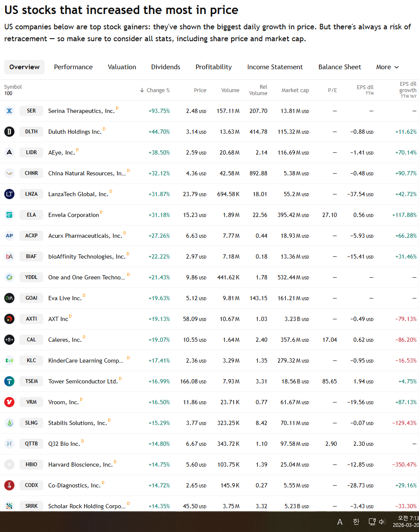This screenshot has height=532, width=419.
Task: Click AXT Inc market cap 3.23 B
Action: pos(296,319)
